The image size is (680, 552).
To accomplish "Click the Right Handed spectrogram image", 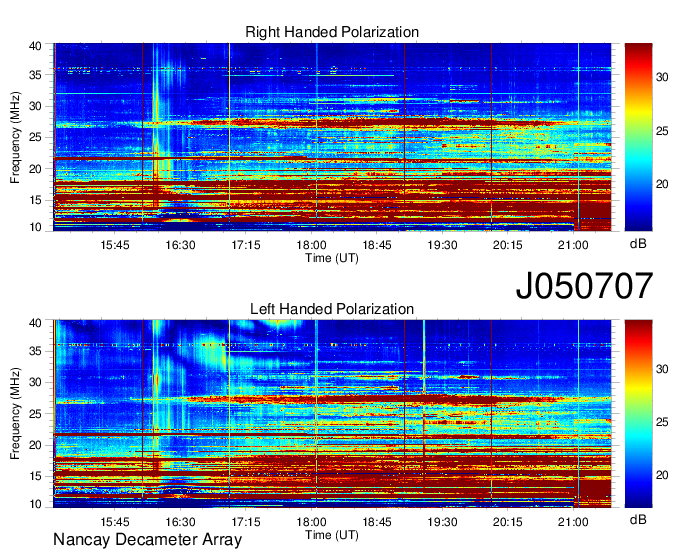I will pos(332,137).
